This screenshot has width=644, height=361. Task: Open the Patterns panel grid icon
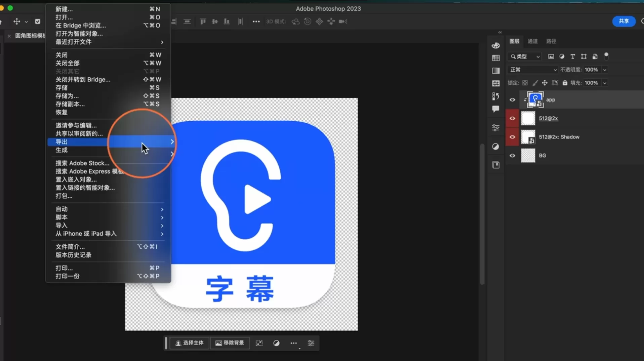click(496, 57)
